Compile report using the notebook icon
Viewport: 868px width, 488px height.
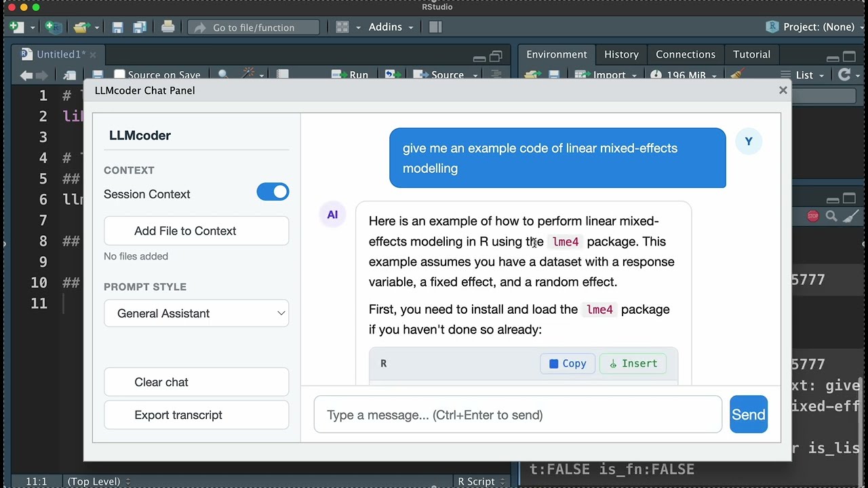click(283, 75)
